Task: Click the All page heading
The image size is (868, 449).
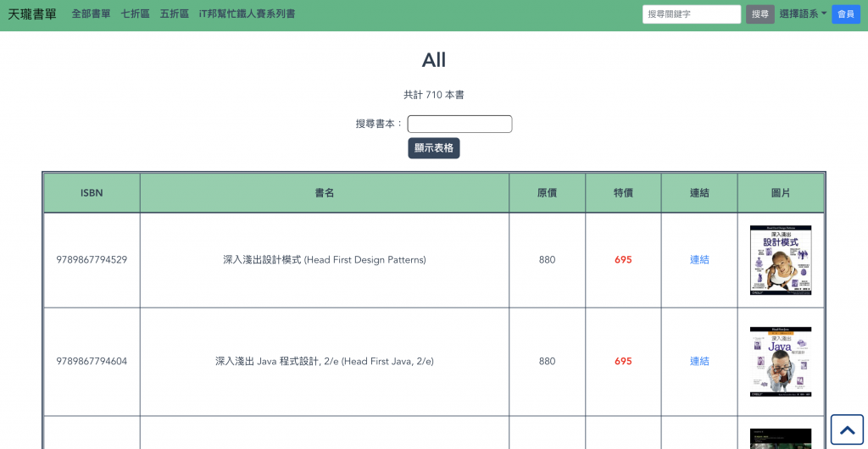Action: [x=434, y=59]
